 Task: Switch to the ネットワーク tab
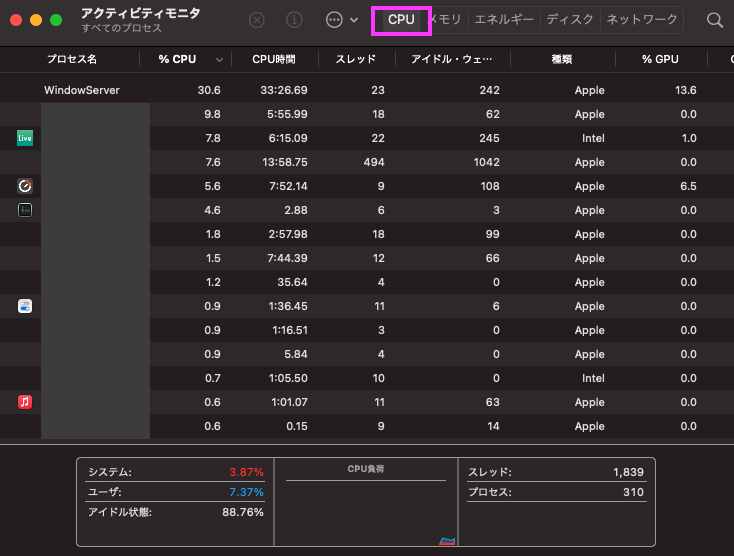(642, 20)
